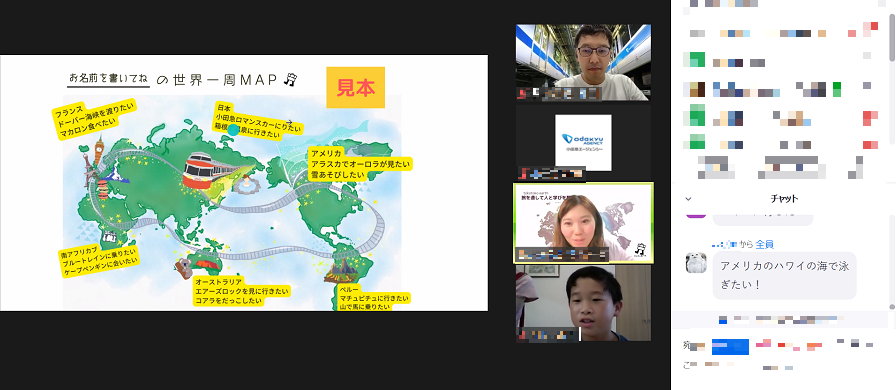Click the participant list scrollbar at top right
The height and width of the screenshot is (390, 896).
click(x=892, y=37)
